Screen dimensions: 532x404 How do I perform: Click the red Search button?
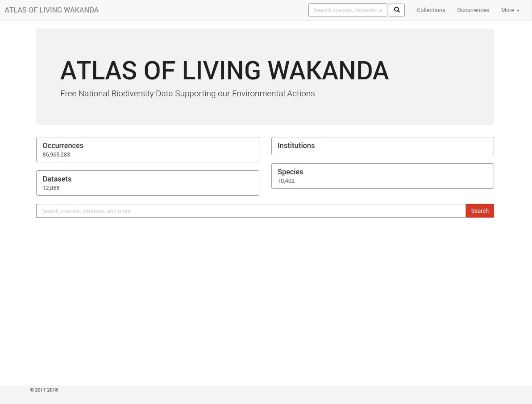click(480, 211)
